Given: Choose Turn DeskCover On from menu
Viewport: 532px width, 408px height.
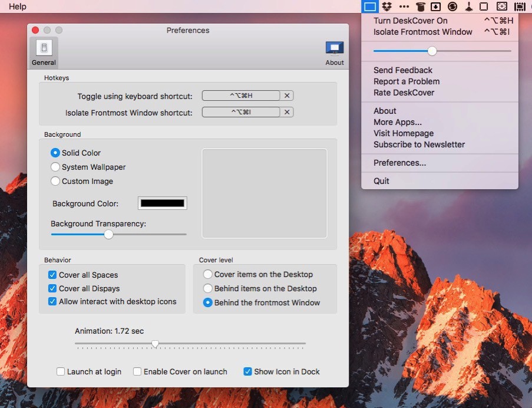Looking at the screenshot, I should [x=411, y=21].
